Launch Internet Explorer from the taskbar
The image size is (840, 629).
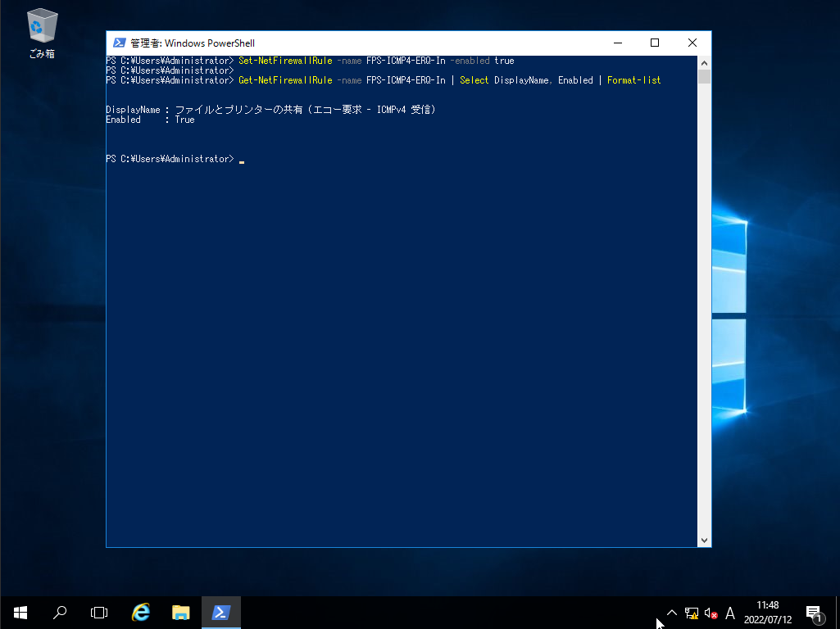(141, 612)
